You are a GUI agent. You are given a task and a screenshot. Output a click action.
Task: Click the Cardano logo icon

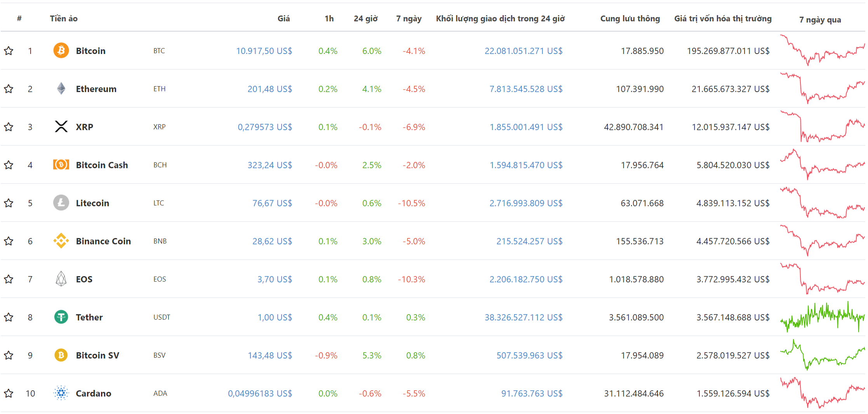[61, 393]
